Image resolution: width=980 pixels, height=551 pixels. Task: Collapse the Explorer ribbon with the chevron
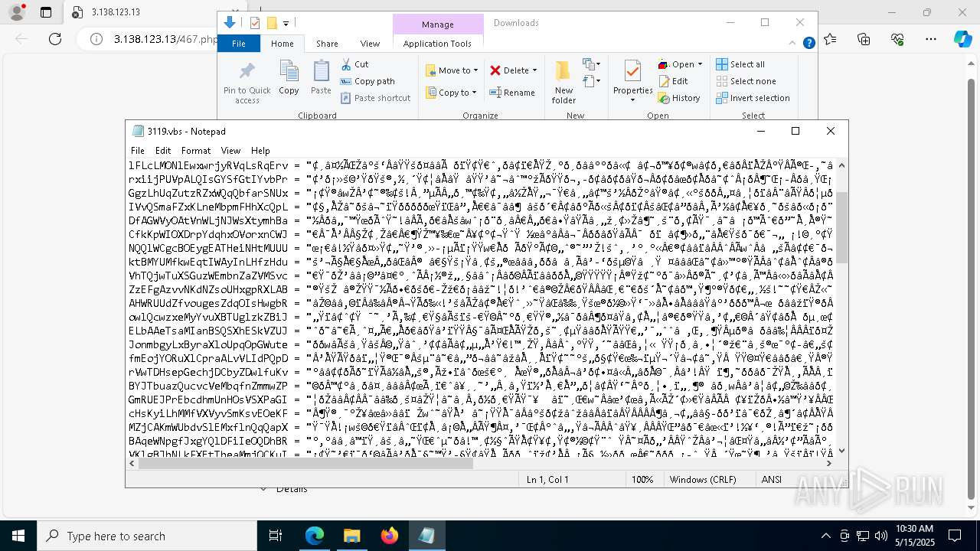tap(792, 44)
